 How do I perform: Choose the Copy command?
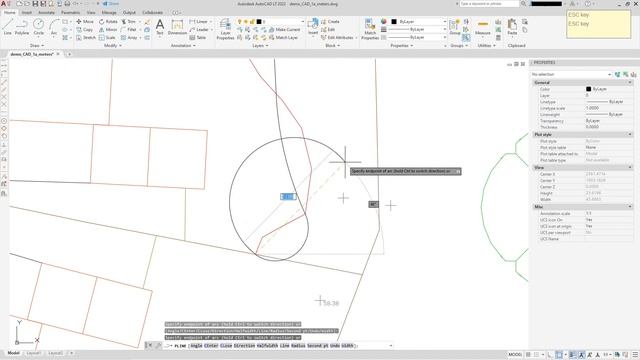coord(84,29)
